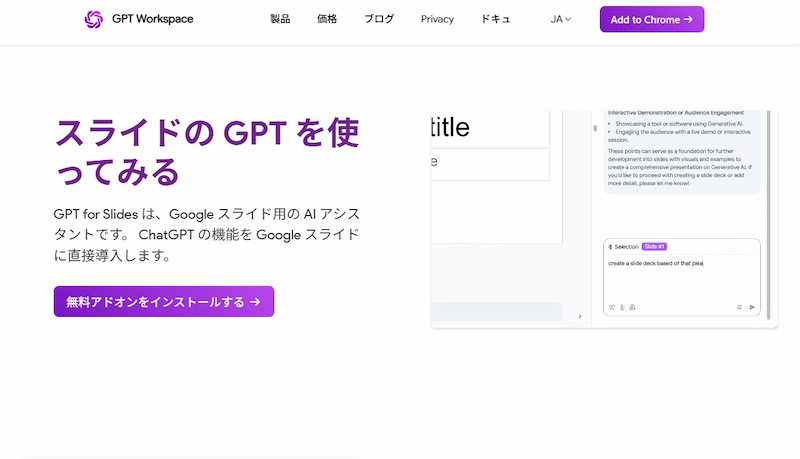
Task: Click the sidebar vertical scrollbar
Action: [x=768, y=214]
